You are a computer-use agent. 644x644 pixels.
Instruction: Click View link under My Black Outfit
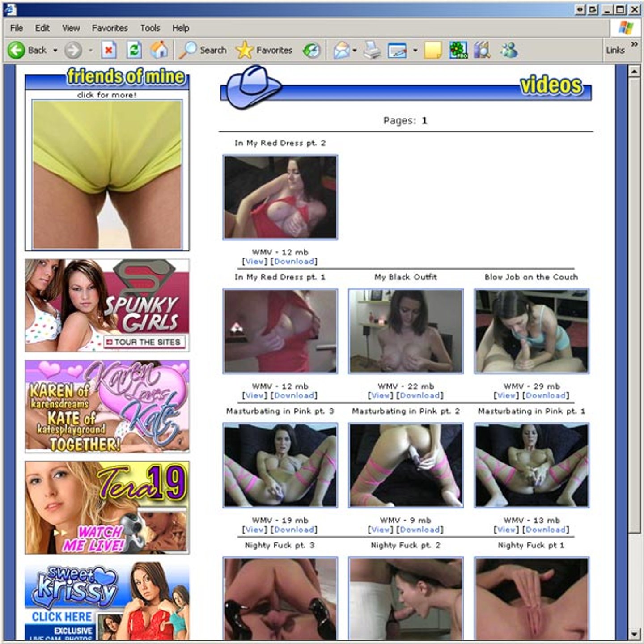(x=380, y=395)
